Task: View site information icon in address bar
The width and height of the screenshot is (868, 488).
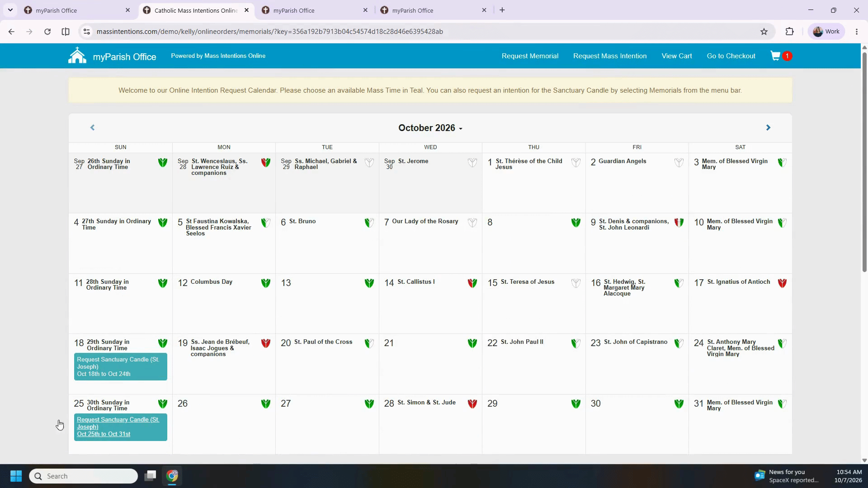Action: pos(87,32)
